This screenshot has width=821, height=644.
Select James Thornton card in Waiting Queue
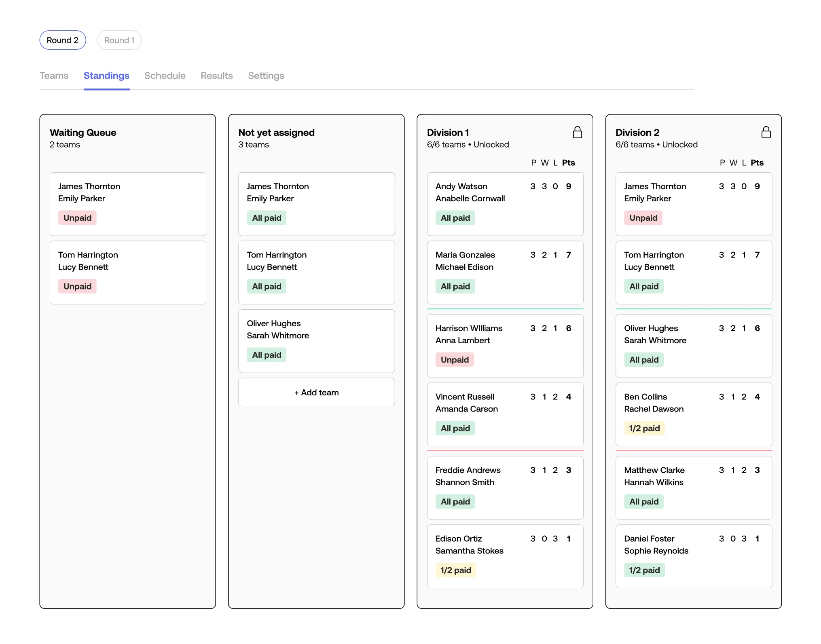pos(128,204)
